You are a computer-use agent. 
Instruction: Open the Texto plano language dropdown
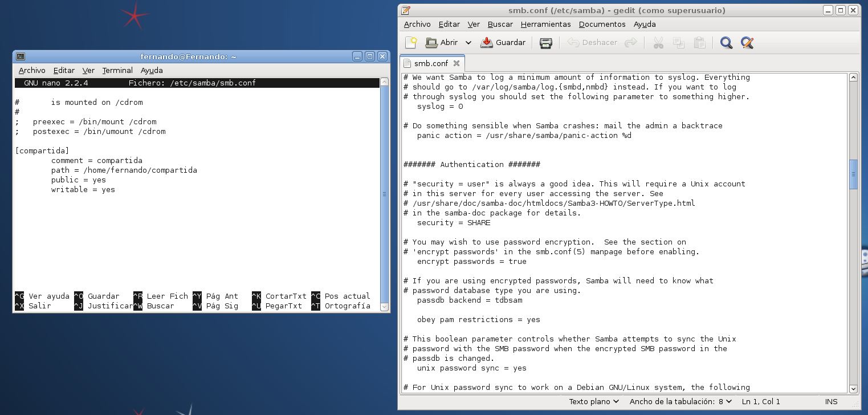pos(594,402)
